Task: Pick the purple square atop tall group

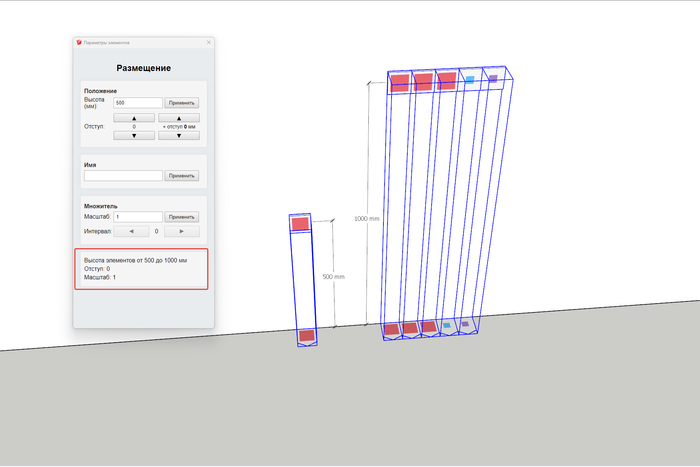Action: (492, 78)
